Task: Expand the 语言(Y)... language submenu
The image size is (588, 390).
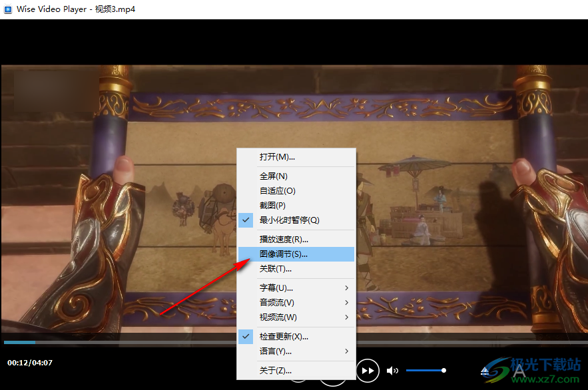Action: pos(296,351)
